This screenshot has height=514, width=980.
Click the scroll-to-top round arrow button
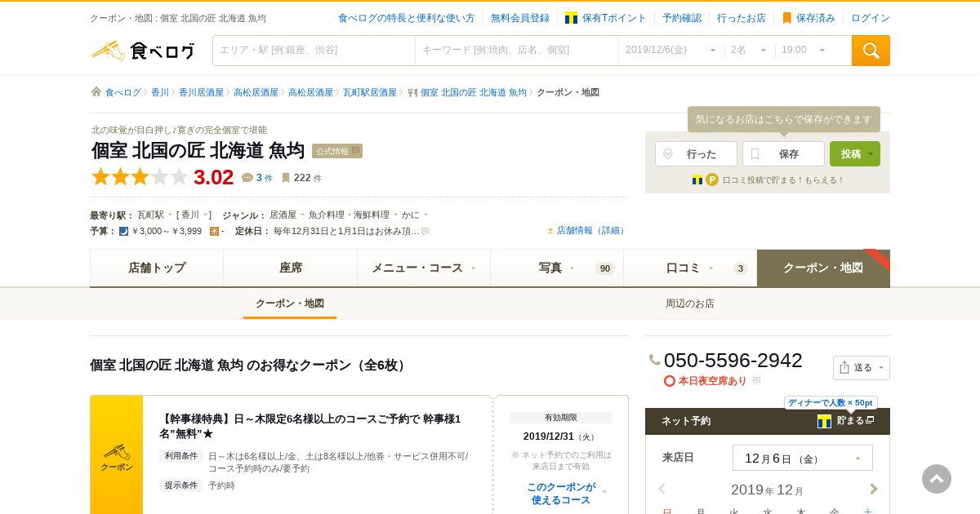click(937, 479)
